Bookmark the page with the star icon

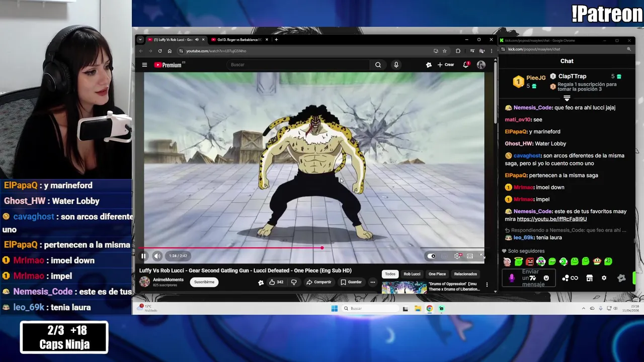point(444,51)
